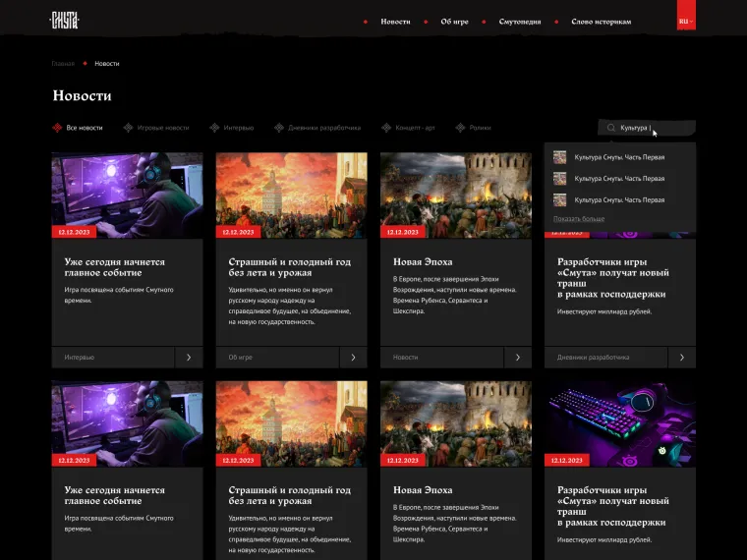Click Интервью label in card footer
Viewport: 747px width, 560px height.
click(x=79, y=358)
